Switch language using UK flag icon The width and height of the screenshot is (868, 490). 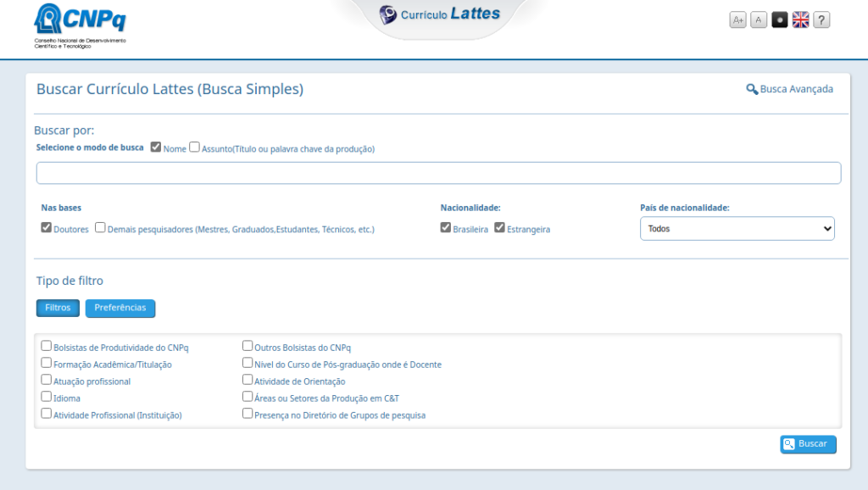pos(801,20)
